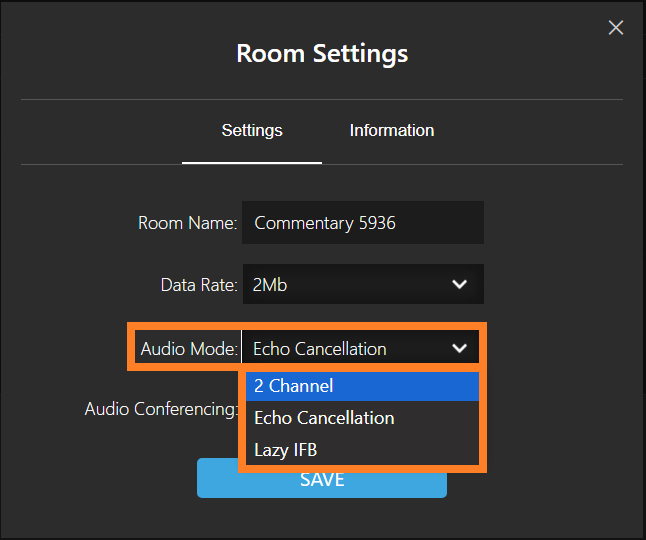Close the Room Settings dialog
Screen dimensions: 646x540
[x=616, y=28]
